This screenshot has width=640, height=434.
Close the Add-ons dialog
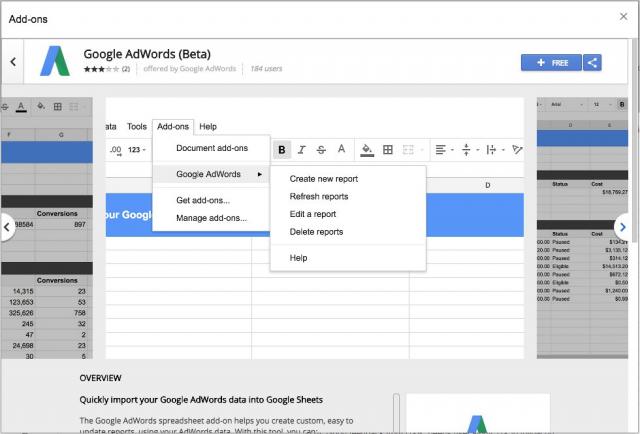[623, 16]
